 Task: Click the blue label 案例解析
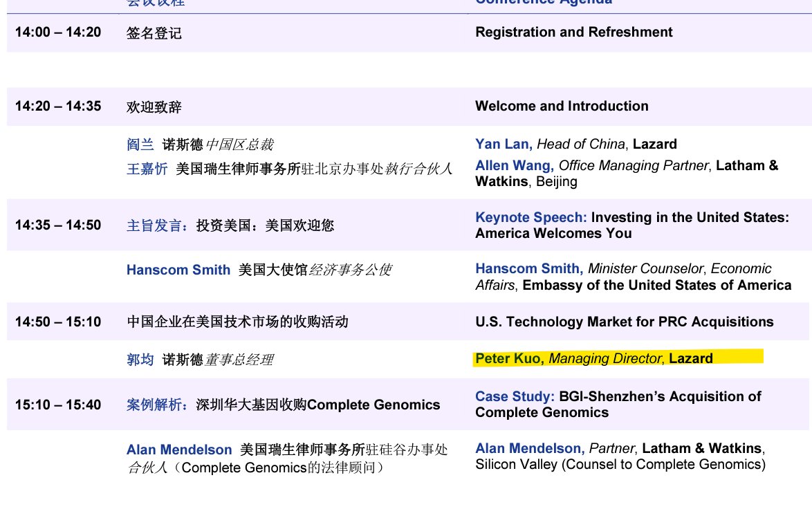pyautogui.click(x=158, y=405)
